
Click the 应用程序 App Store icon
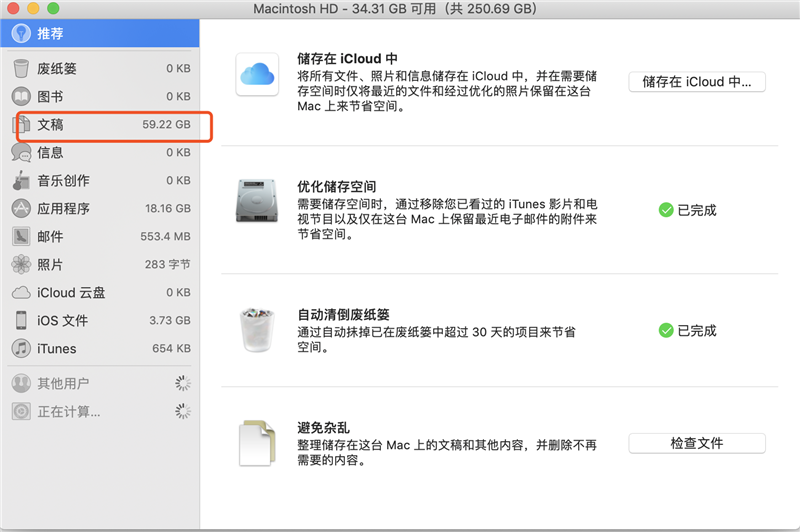tap(21, 208)
